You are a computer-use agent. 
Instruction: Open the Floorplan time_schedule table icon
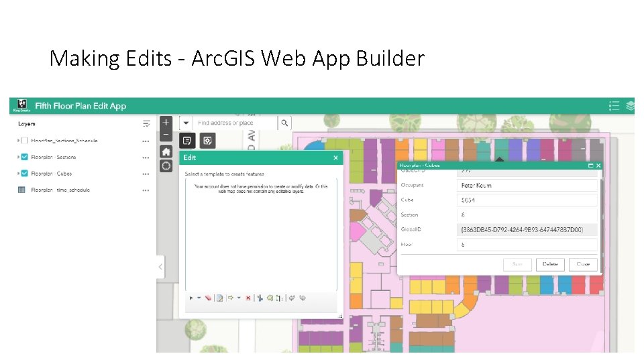[x=21, y=190]
